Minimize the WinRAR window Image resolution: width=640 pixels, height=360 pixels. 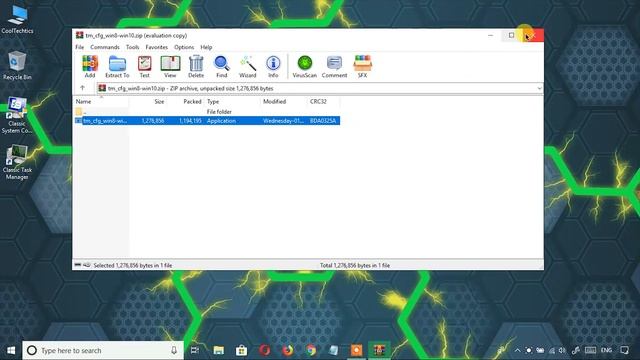491,36
